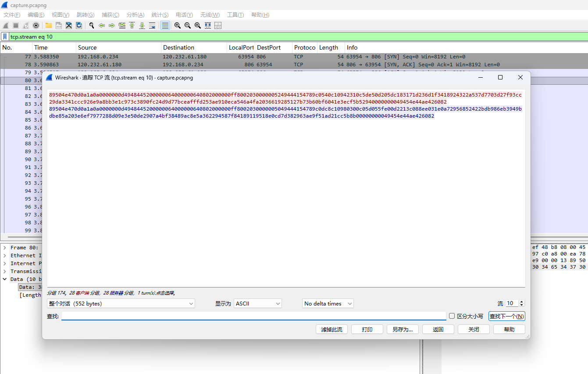The width and height of the screenshot is (588, 374).
Task: Open the 分析(A) menu
Action: [x=135, y=15]
